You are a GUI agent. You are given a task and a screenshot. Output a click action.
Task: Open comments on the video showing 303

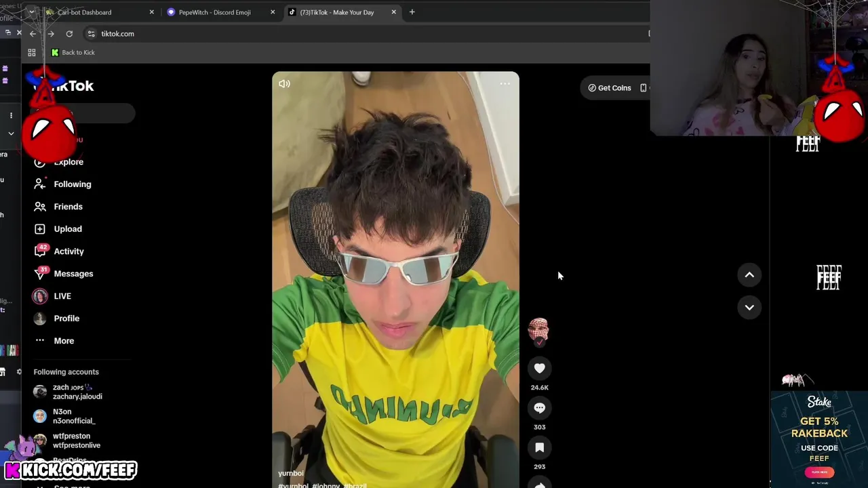[x=540, y=408]
